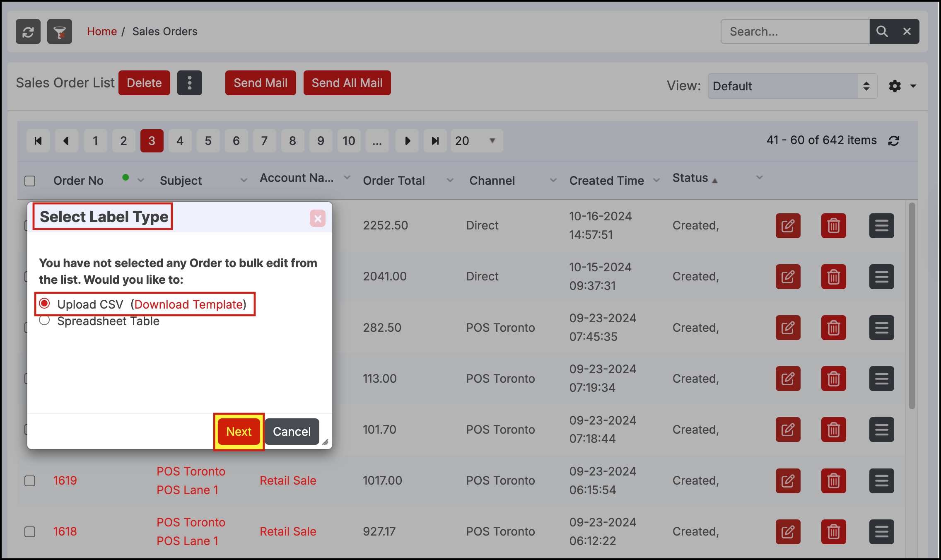Viewport: 941px width, 560px height.
Task: Jump to the last page arrow
Action: click(435, 141)
